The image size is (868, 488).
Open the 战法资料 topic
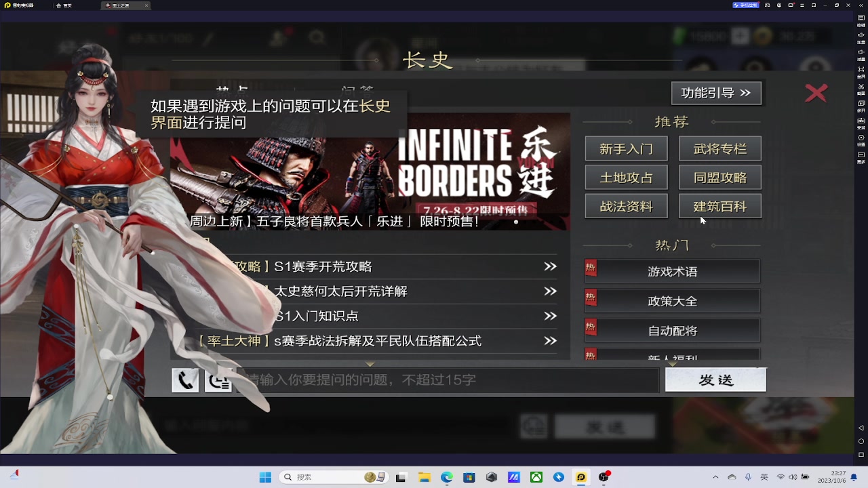626,207
